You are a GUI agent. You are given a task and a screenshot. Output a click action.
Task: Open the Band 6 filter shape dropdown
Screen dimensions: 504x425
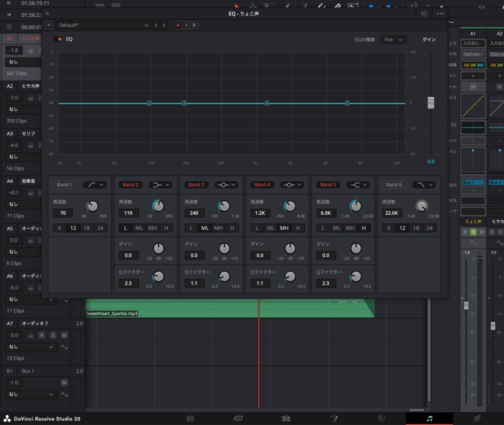424,185
